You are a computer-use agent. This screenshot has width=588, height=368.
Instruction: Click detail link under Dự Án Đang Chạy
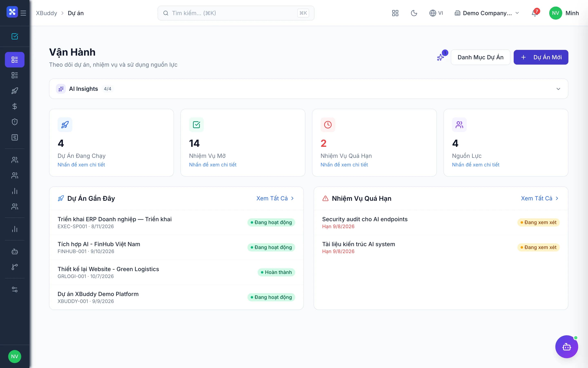point(81,165)
